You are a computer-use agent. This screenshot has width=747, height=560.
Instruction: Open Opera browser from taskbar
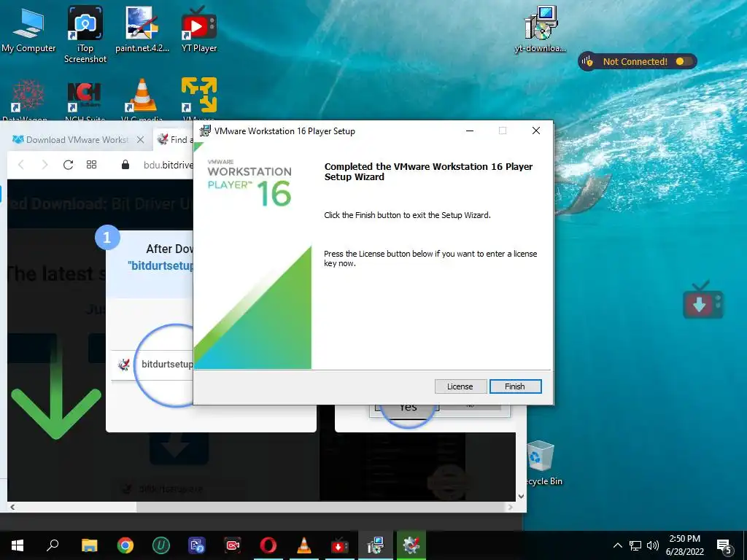pos(268,545)
